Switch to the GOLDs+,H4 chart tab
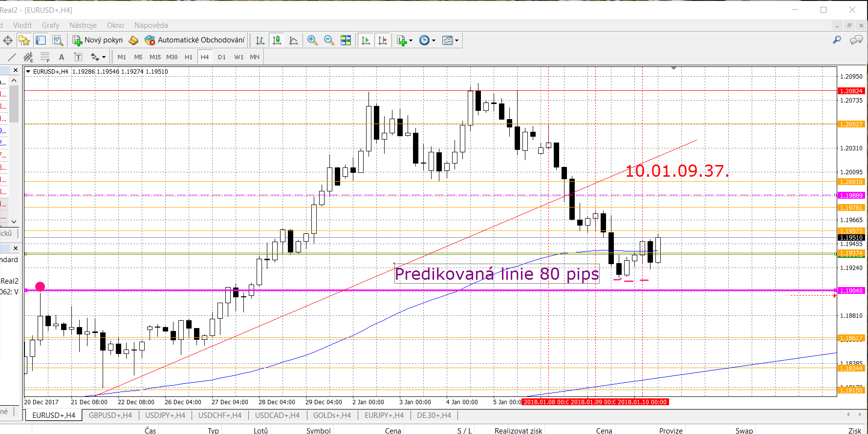Image resolution: width=868 pixels, height=434 pixels. click(332, 415)
